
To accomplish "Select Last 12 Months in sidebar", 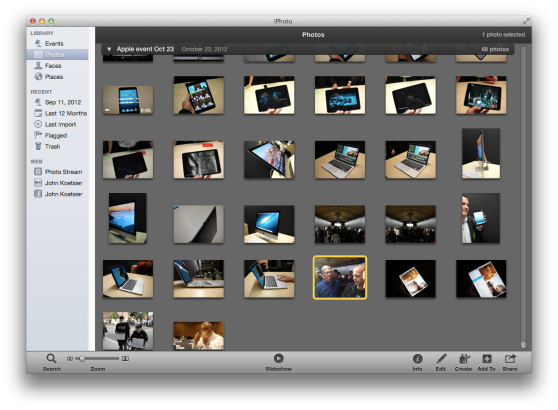I will point(66,113).
